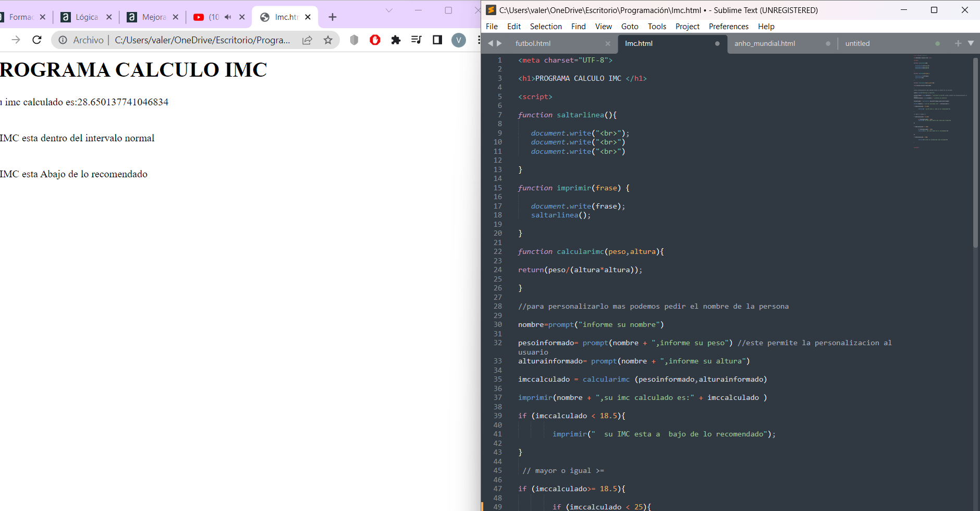The image size is (980, 511).
Task: Share this page icon in address bar
Action: (307, 40)
